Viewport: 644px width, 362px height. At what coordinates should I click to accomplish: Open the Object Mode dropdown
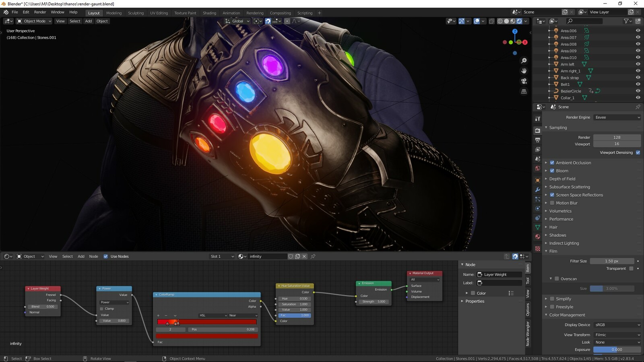click(x=34, y=21)
